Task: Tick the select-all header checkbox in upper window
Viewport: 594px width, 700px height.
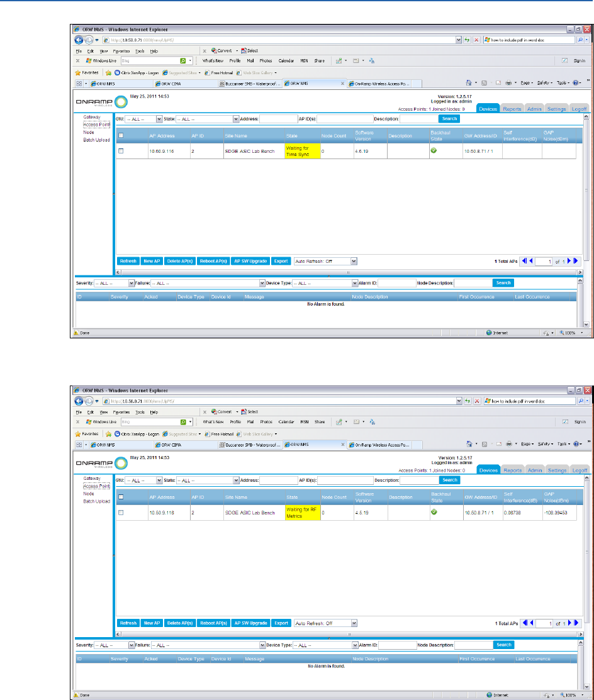Action: (x=121, y=135)
